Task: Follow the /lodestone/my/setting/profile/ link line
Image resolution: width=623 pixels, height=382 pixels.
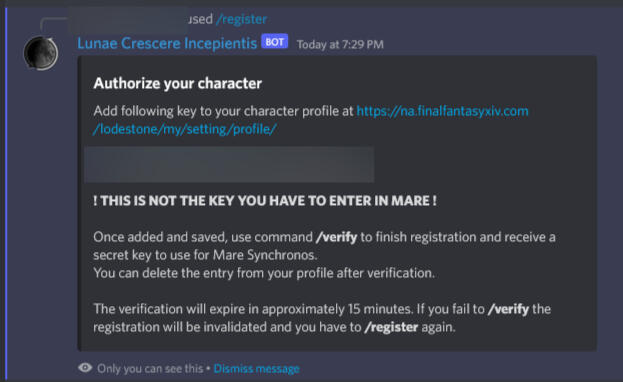Action: coord(185,129)
